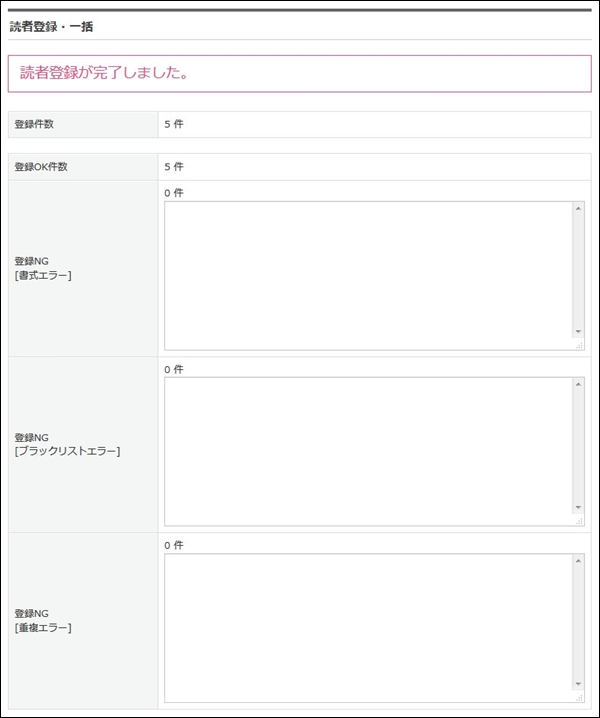Viewport: 600px width, 718px height.
Task: Click the up arrow of ブラックリストエラー textarea scrollbar
Action: [x=578, y=384]
